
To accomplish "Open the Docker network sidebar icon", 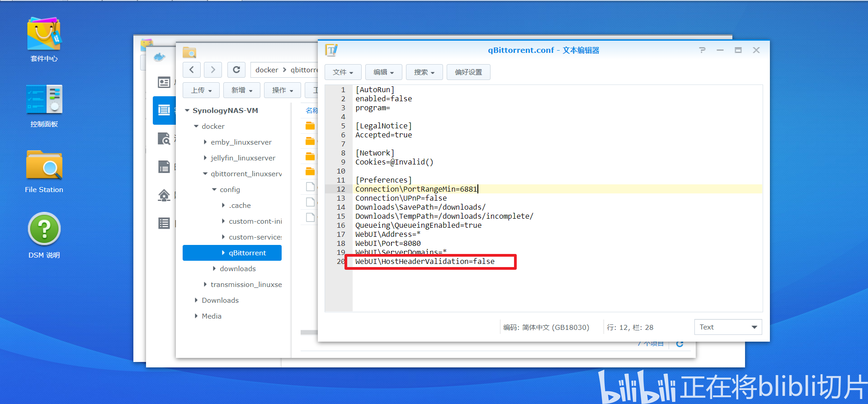I will tap(164, 195).
